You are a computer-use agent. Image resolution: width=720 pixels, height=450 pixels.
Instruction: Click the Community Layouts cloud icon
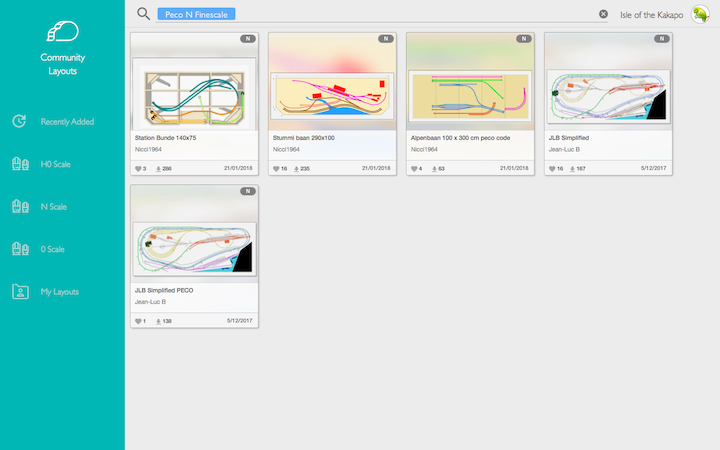coord(62,32)
